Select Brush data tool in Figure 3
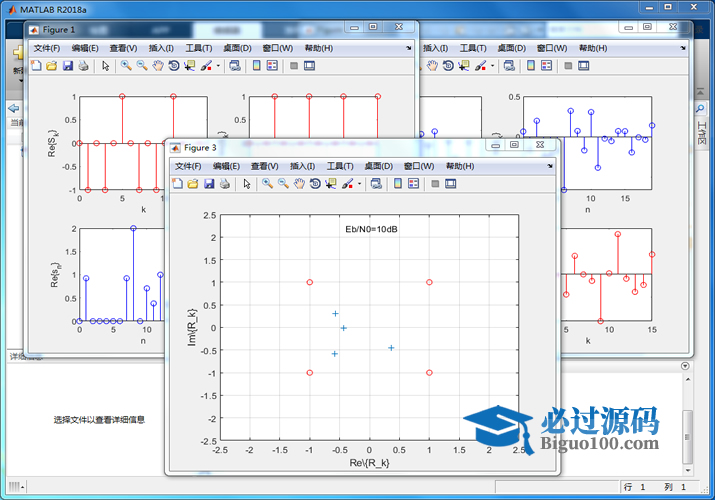Image resolution: width=715 pixels, height=500 pixels. 347,184
